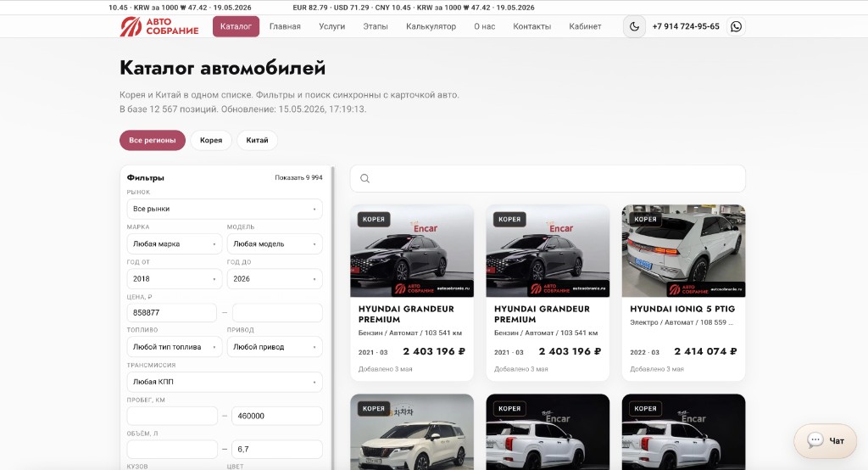The width and height of the screenshot is (868, 470).
Task: Open the Кабинет account page
Action: click(585, 26)
